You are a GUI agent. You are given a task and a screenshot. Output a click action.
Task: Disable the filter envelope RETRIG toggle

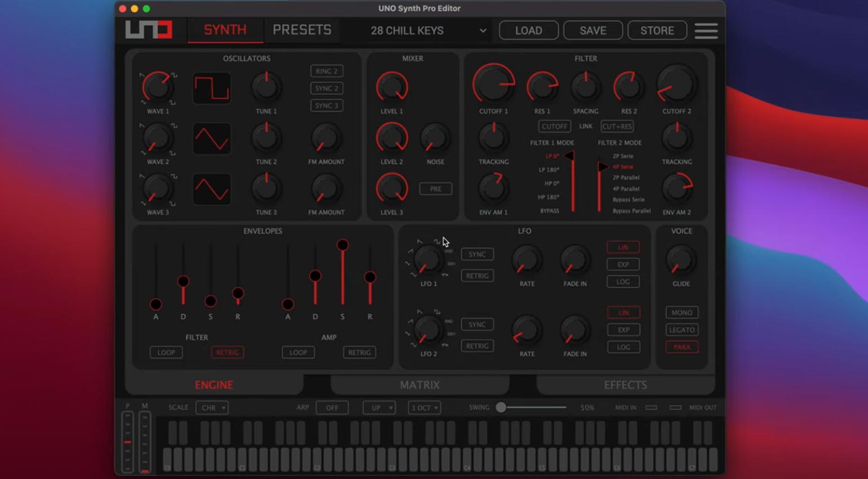pyautogui.click(x=227, y=352)
